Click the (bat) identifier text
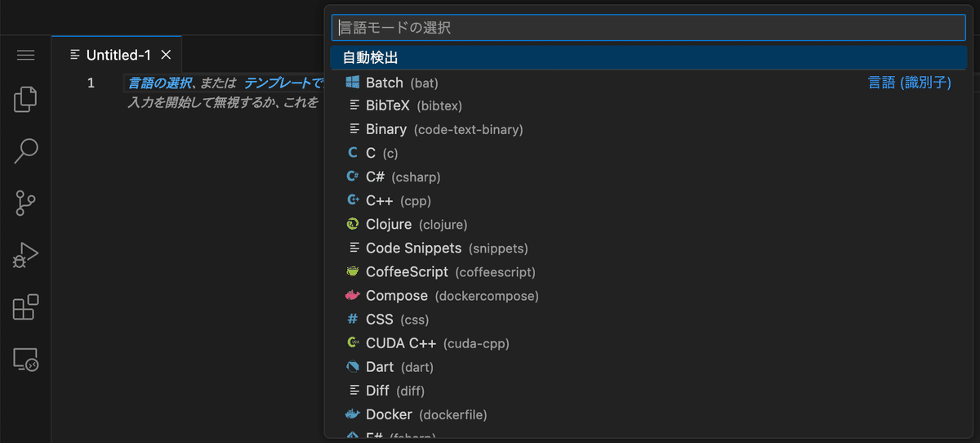Image resolution: width=980 pixels, height=443 pixels. [425, 83]
